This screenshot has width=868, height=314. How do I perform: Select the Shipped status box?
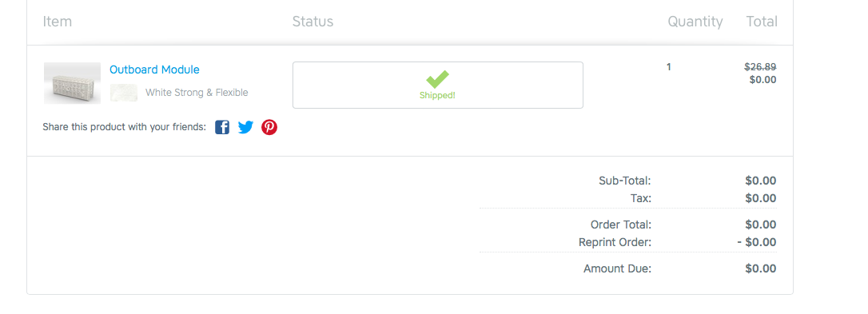point(438,85)
